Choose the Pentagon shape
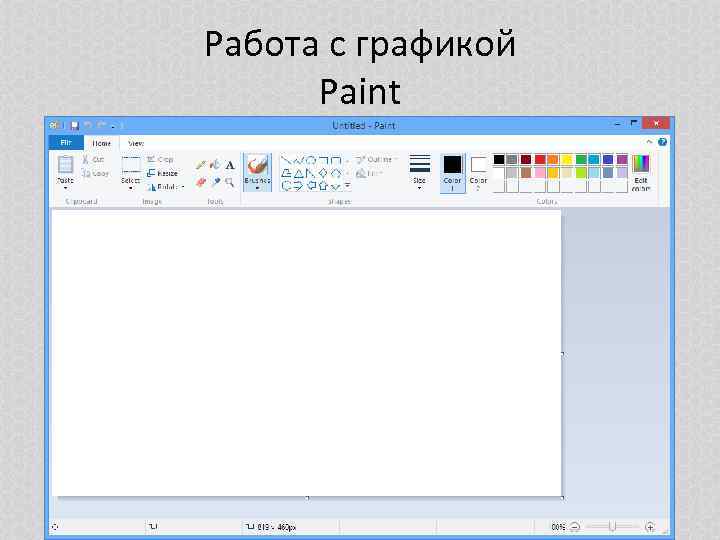Viewport: 720px width, 540px height. [x=336, y=173]
